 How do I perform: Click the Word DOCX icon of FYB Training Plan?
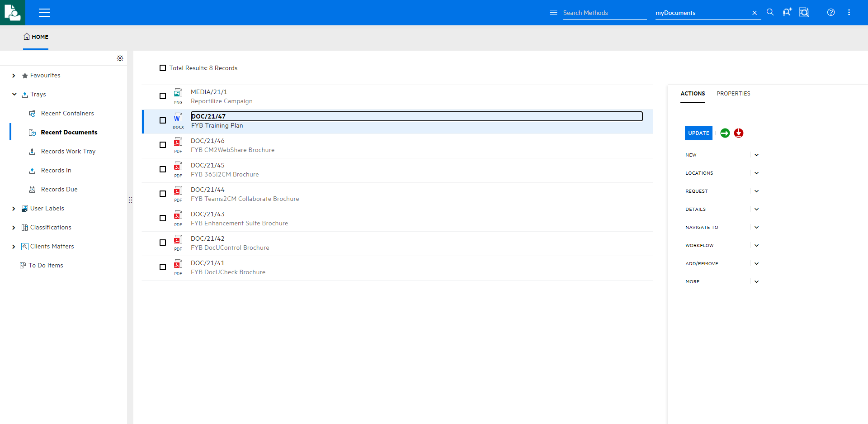(178, 119)
